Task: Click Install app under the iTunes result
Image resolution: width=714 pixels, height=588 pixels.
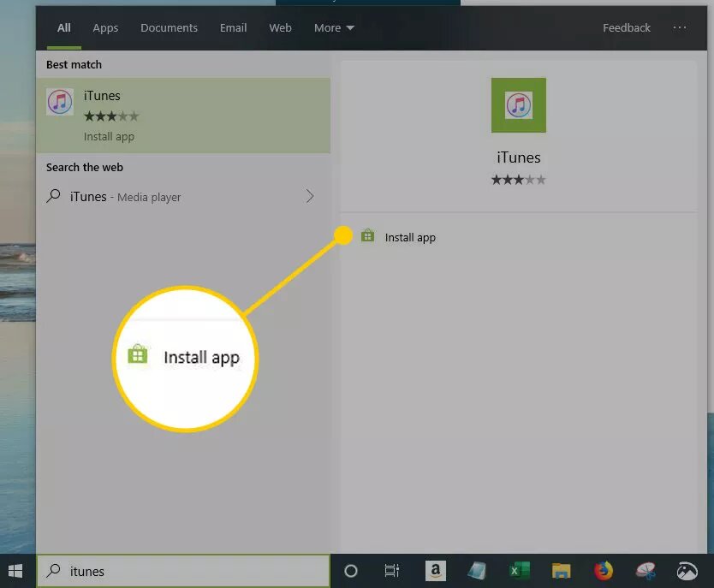Action: coord(109,136)
